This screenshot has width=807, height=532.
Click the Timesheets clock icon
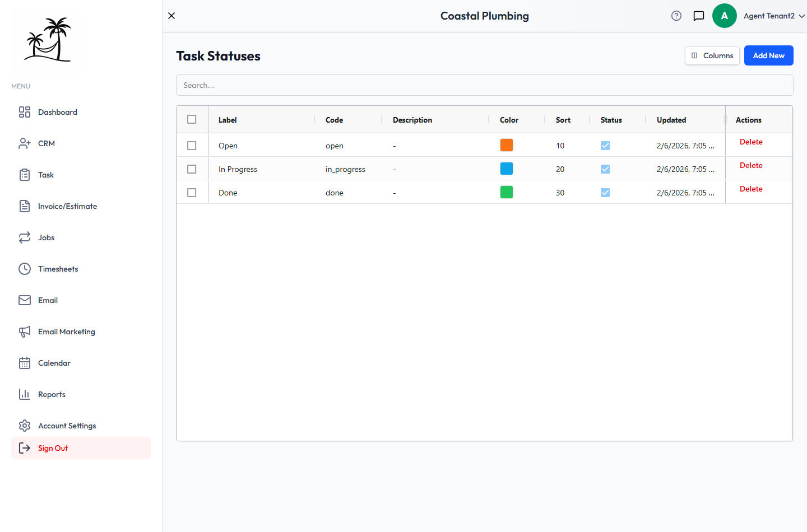(x=25, y=269)
